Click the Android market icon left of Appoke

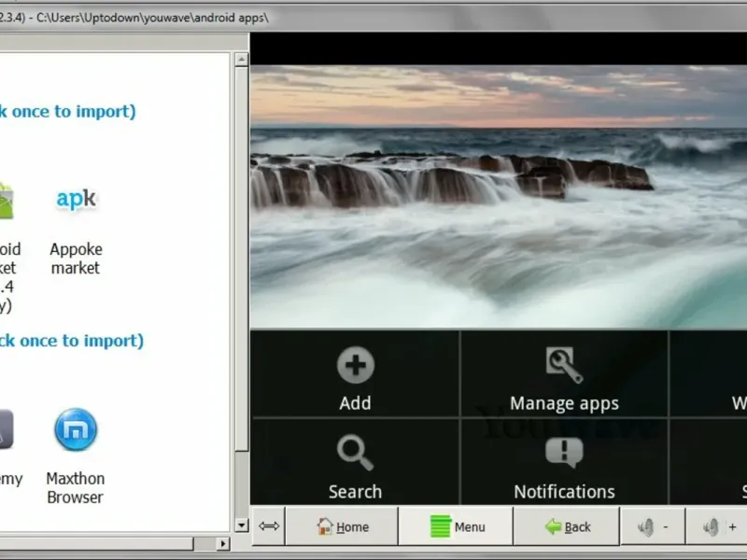6,200
